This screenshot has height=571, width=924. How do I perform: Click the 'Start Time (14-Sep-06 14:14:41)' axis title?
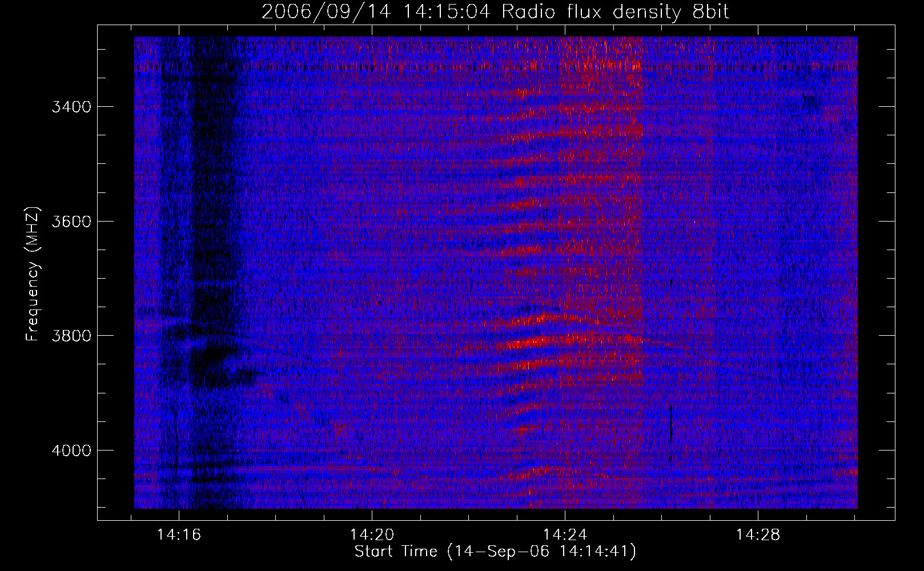pyautogui.click(x=495, y=552)
